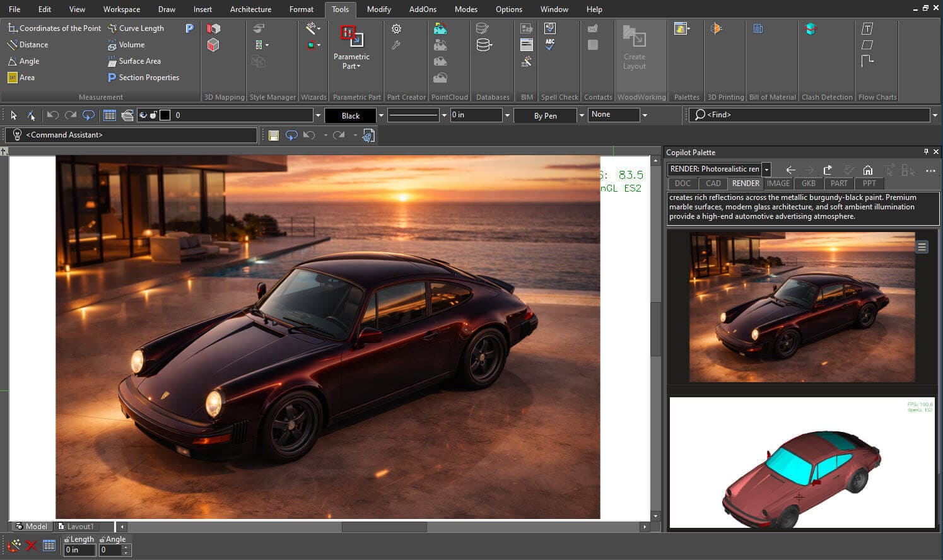Toggle the Length lock icon

coord(67,539)
